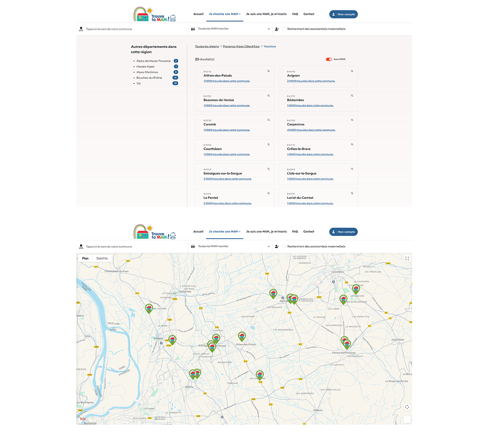
Task: Select the MAM marker next to Malautière
Action: (149, 308)
